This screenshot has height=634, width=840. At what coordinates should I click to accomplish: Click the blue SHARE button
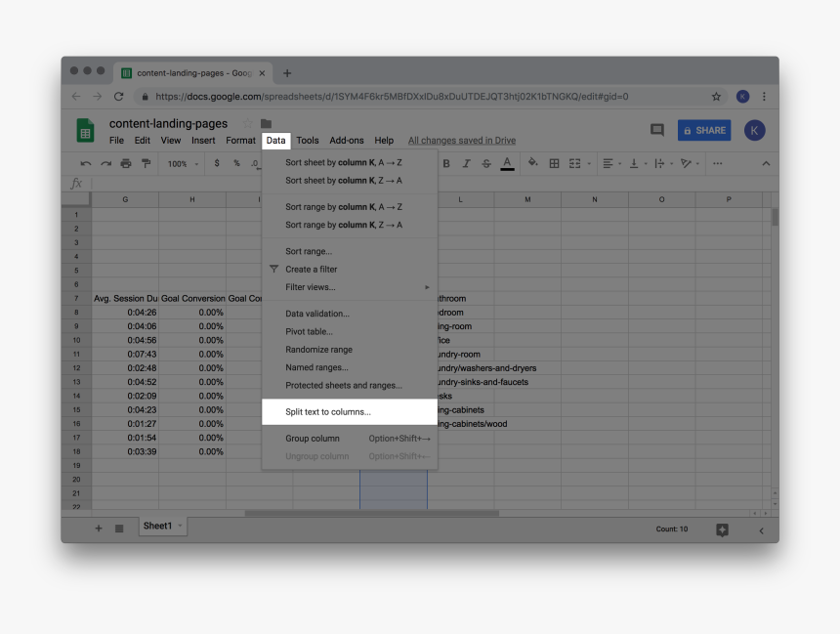point(704,130)
